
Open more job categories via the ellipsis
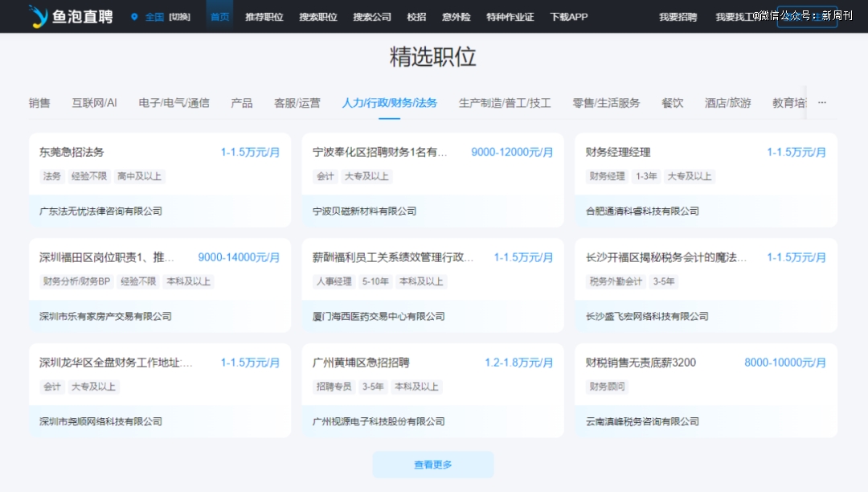821,103
